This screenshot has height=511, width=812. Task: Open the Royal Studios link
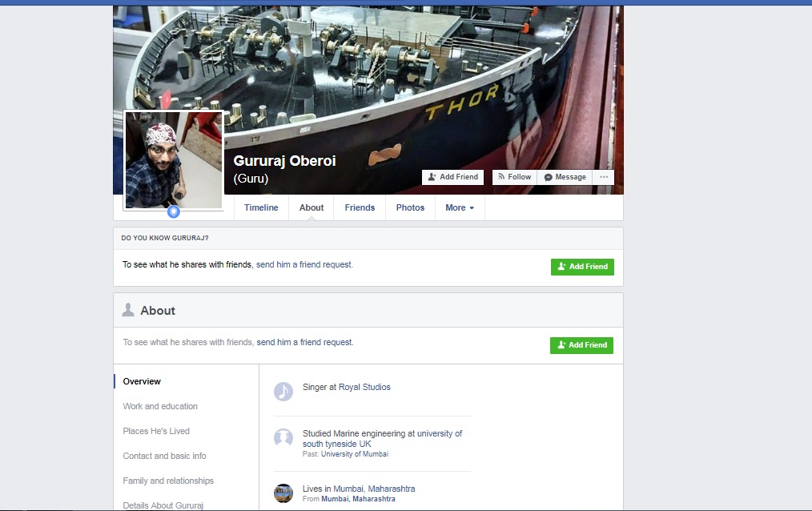coord(364,388)
